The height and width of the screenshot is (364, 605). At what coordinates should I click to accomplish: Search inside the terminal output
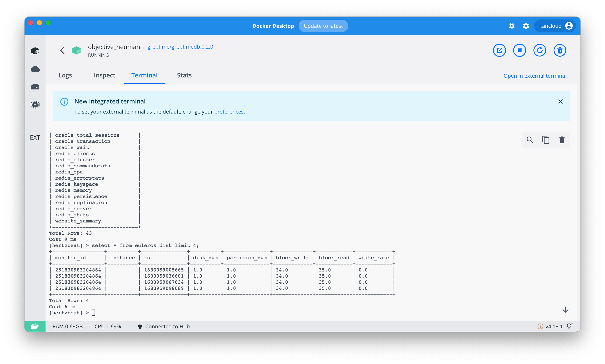530,140
